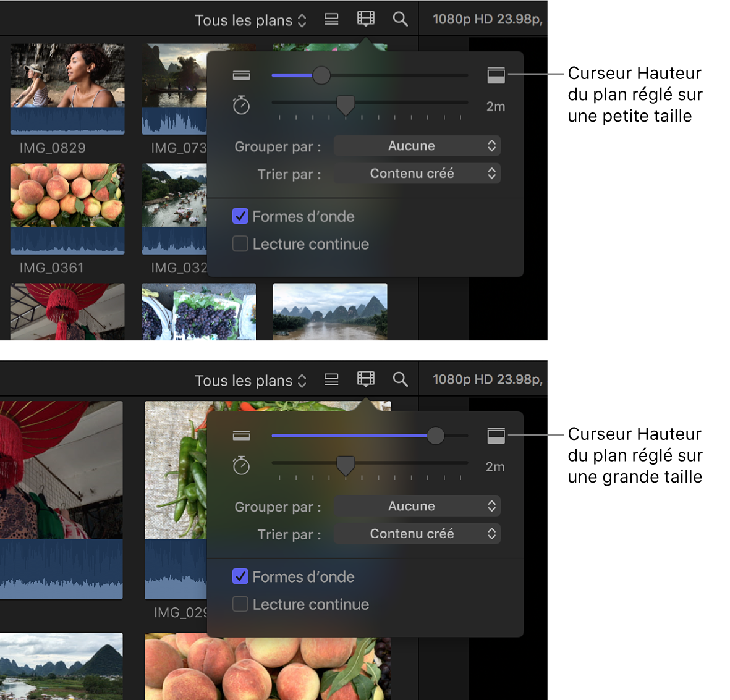Select the IMG_0361 peaches clip thumbnail

(x=67, y=208)
